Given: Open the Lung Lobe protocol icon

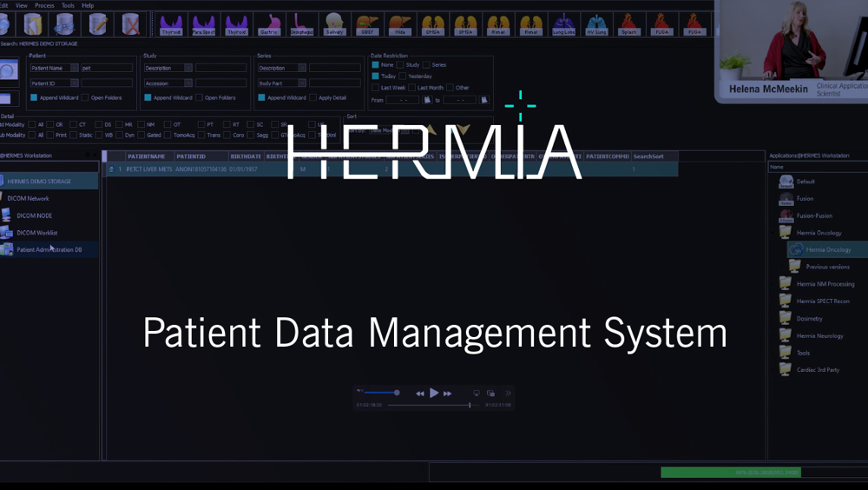Looking at the screenshot, I should coord(563,23).
